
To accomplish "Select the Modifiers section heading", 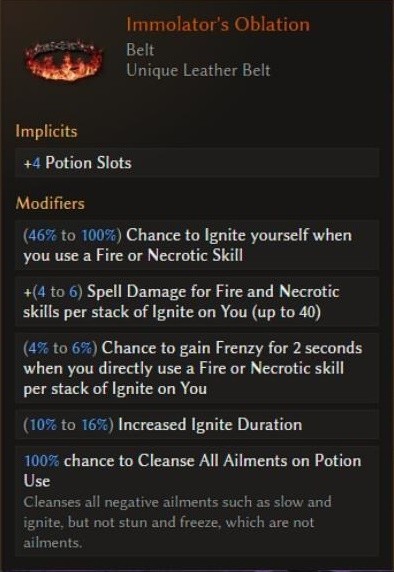I will point(50,203).
